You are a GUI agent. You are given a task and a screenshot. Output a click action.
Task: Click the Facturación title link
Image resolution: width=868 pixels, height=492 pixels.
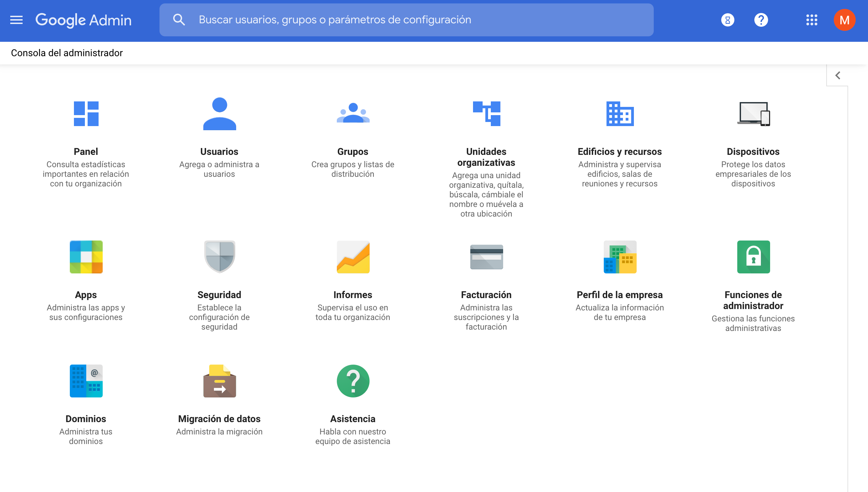pos(486,295)
